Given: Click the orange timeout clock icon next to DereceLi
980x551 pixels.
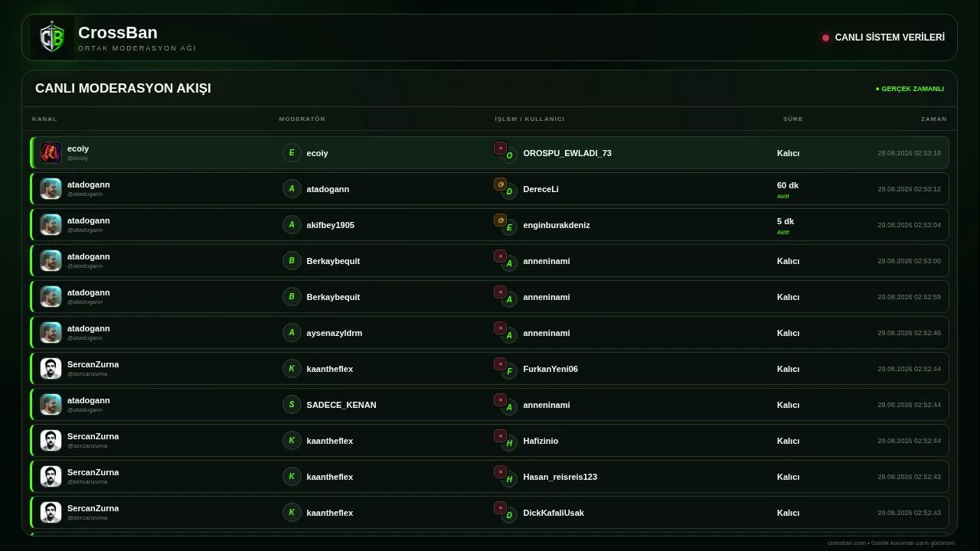Looking at the screenshot, I should coord(500,184).
